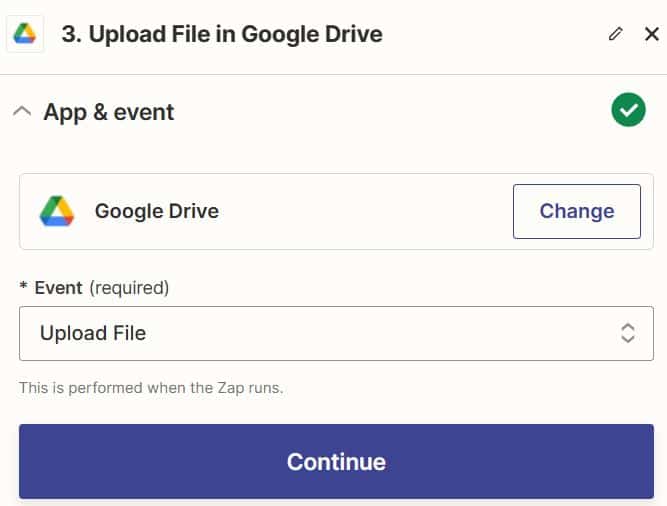Select the 'Google Drive' app name label
Screen dimensions: 667x506
click(x=157, y=211)
